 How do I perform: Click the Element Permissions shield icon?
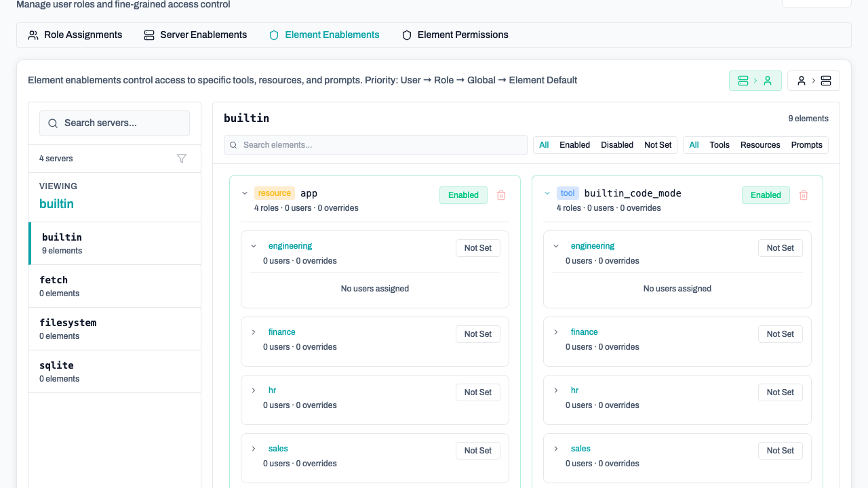coord(407,35)
